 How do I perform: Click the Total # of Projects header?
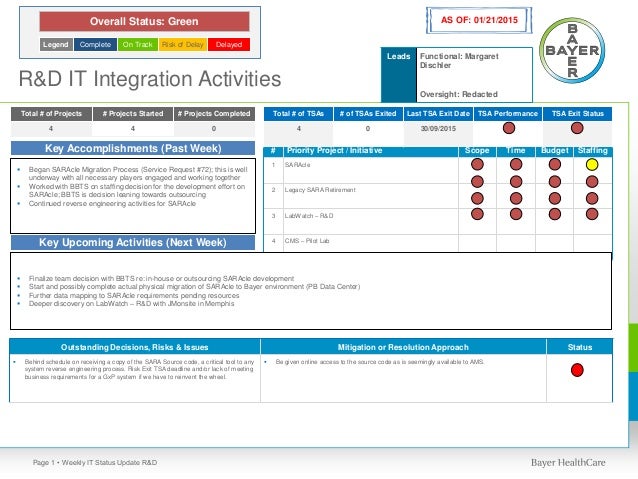click(x=51, y=114)
